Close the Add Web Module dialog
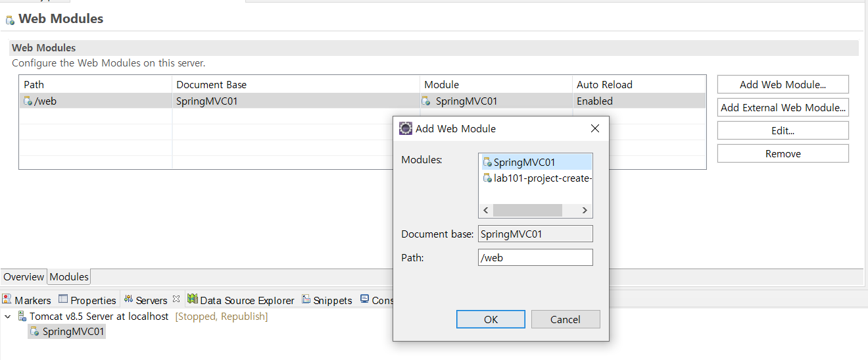 595,128
